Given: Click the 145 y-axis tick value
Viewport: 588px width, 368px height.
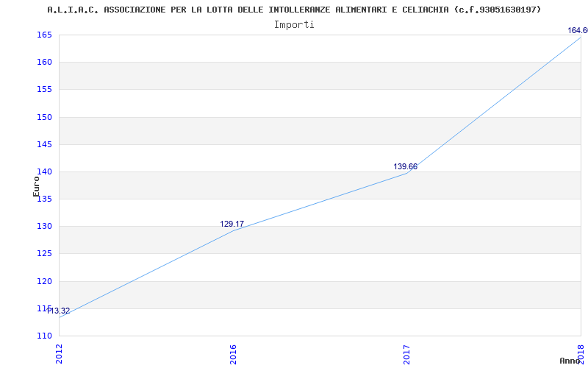Looking at the screenshot, I should pyautogui.click(x=44, y=144).
